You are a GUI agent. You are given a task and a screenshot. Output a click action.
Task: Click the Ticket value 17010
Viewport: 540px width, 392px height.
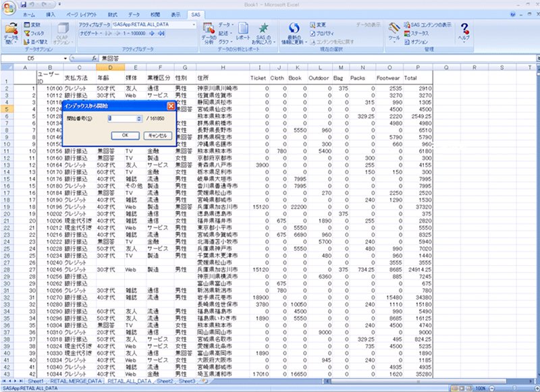(x=260, y=374)
